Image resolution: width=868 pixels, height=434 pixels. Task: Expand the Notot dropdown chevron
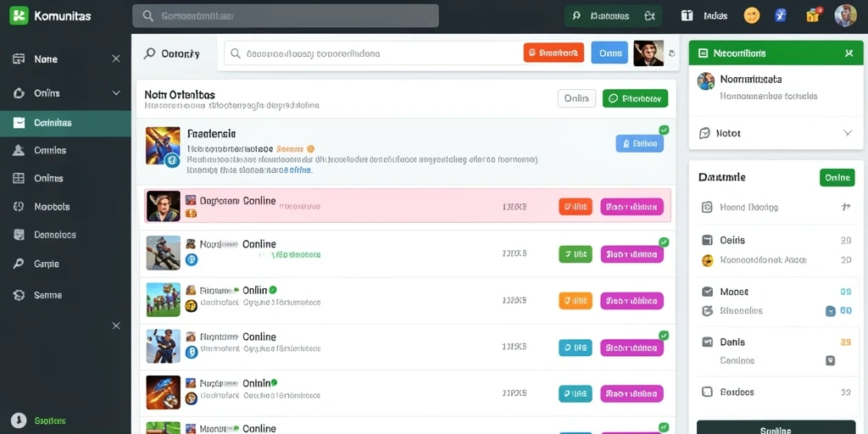[847, 133]
